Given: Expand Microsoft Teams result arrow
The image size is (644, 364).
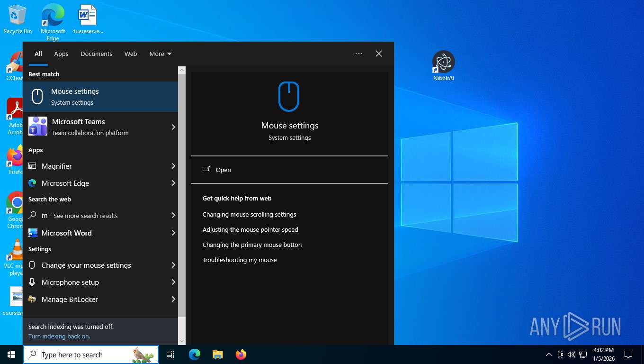Looking at the screenshot, I should [x=173, y=127].
